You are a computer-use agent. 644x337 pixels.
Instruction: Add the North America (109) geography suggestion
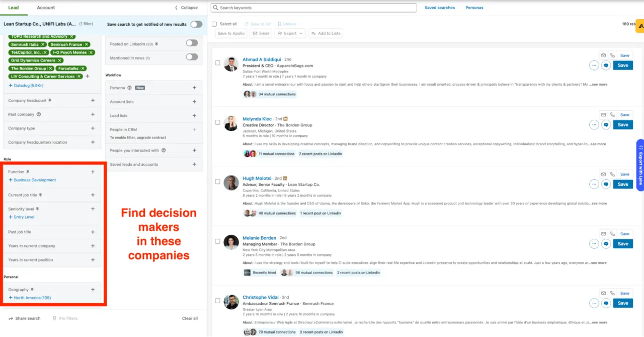30,298
